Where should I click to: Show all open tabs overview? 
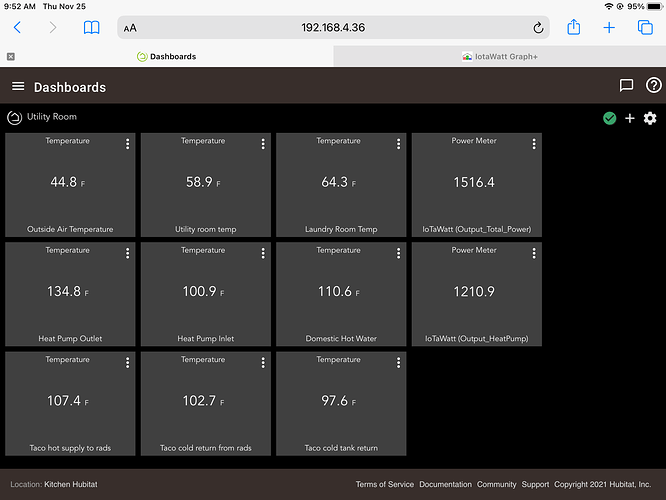tap(645, 28)
